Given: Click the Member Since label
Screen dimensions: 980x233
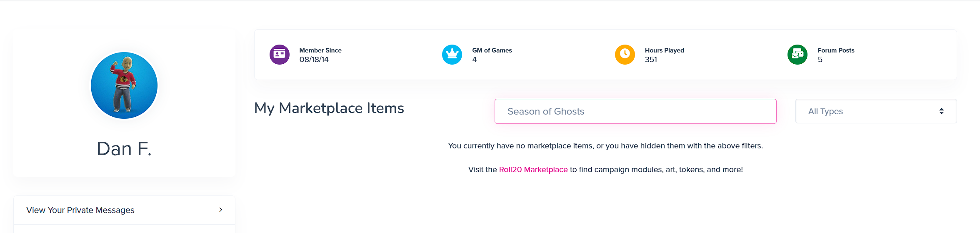Looking at the screenshot, I should (320, 50).
